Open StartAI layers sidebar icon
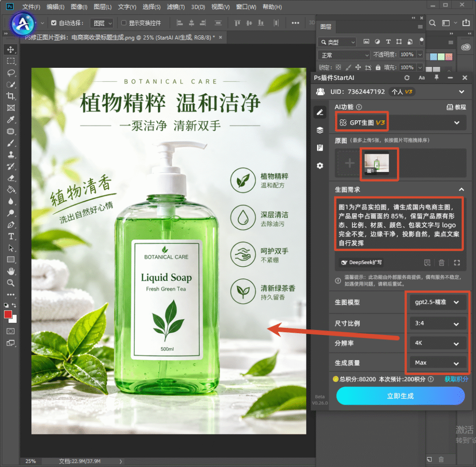Screen dimensions: 476x467 coord(320,130)
